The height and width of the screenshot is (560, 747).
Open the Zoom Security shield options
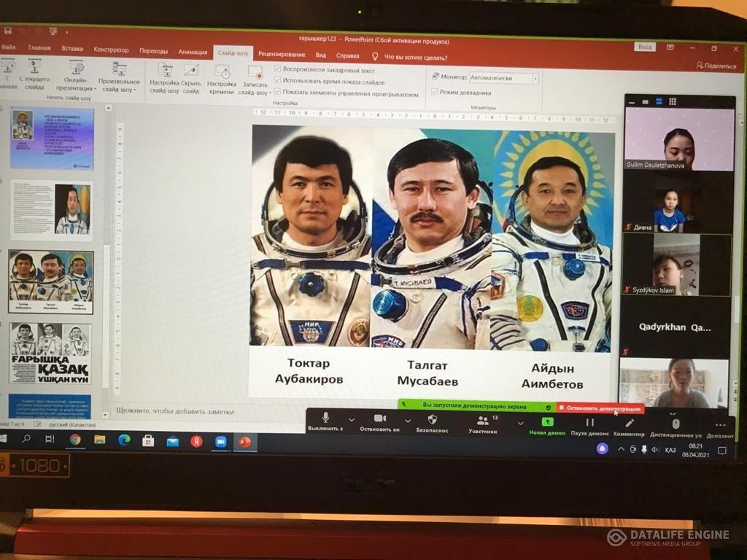(x=432, y=419)
